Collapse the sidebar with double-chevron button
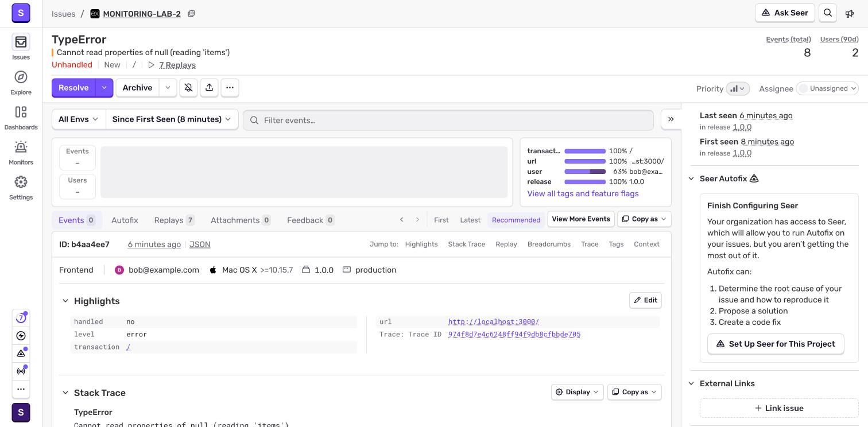 tap(671, 119)
